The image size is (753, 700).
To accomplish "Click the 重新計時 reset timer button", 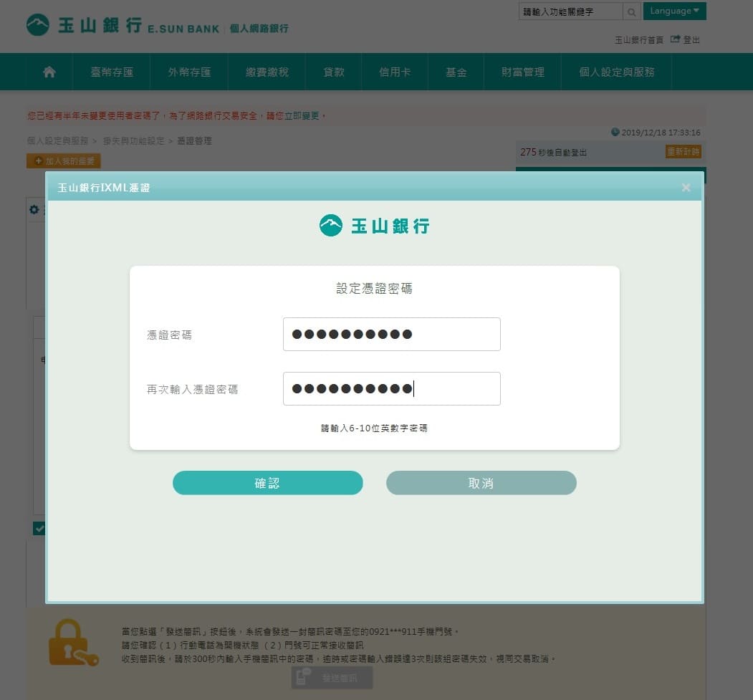I will [683, 152].
